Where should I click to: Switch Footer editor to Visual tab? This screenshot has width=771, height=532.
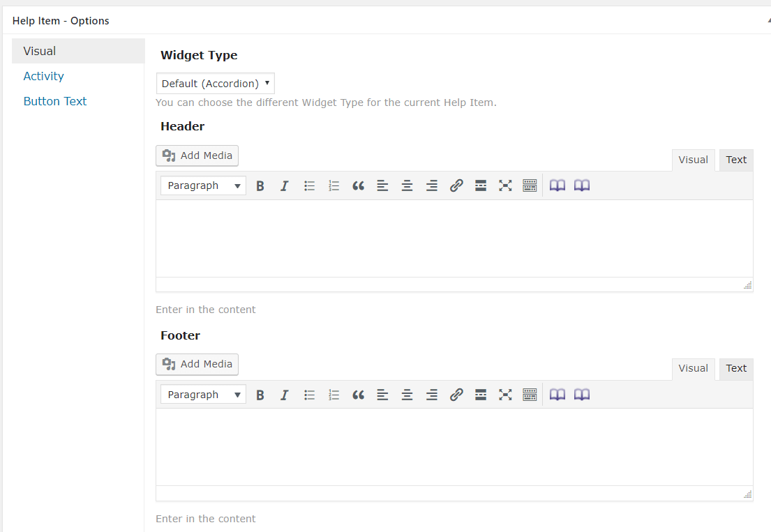pyautogui.click(x=693, y=369)
